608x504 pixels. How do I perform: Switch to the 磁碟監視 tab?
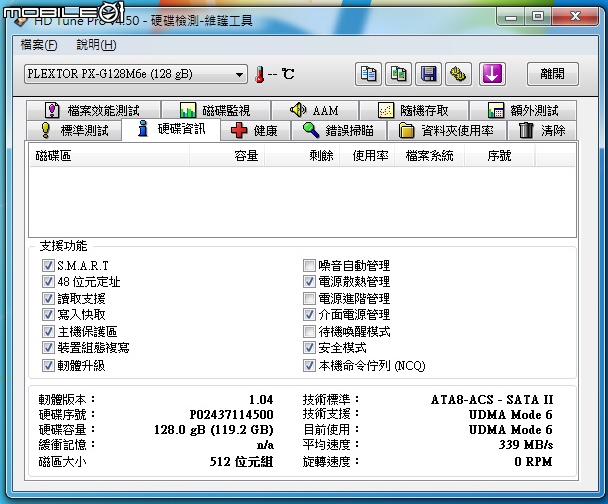click(216, 110)
